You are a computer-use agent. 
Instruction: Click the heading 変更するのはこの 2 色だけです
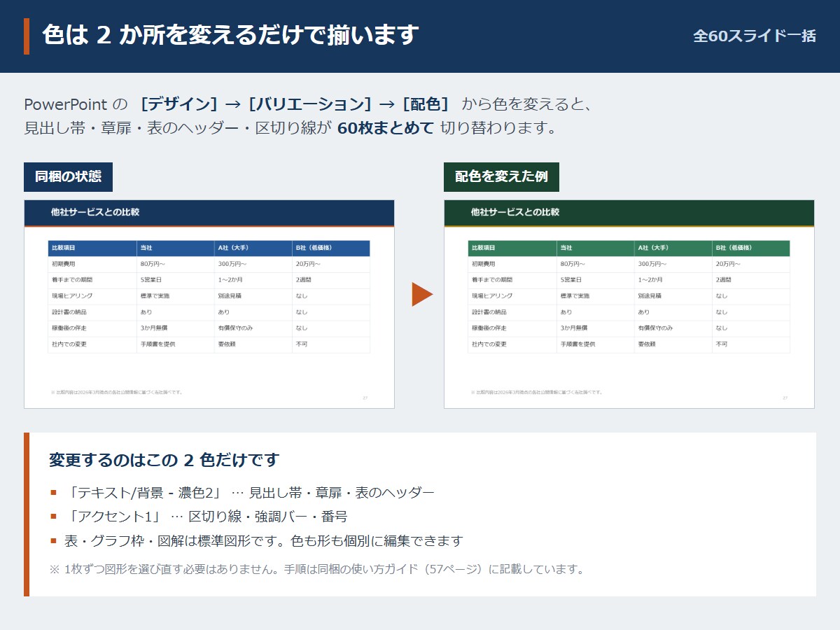(x=164, y=460)
